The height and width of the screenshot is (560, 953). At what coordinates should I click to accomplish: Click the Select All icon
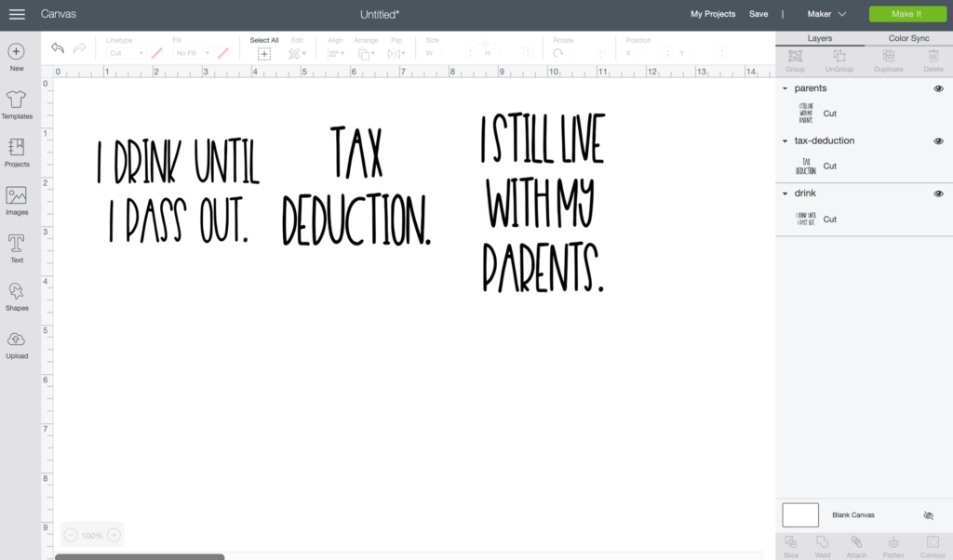263,54
